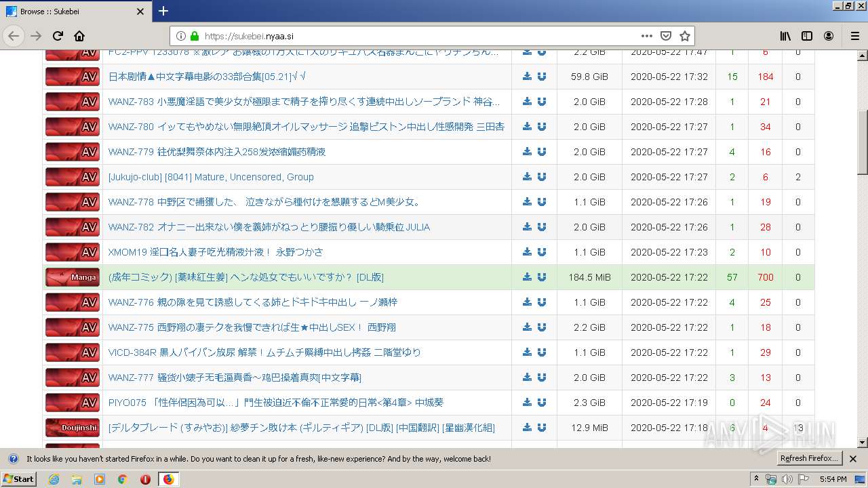Click the 2020-05-22 17:19 date cell
Image resolution: width=868 pixels, height=488 pixels.
tap(669, 403)
